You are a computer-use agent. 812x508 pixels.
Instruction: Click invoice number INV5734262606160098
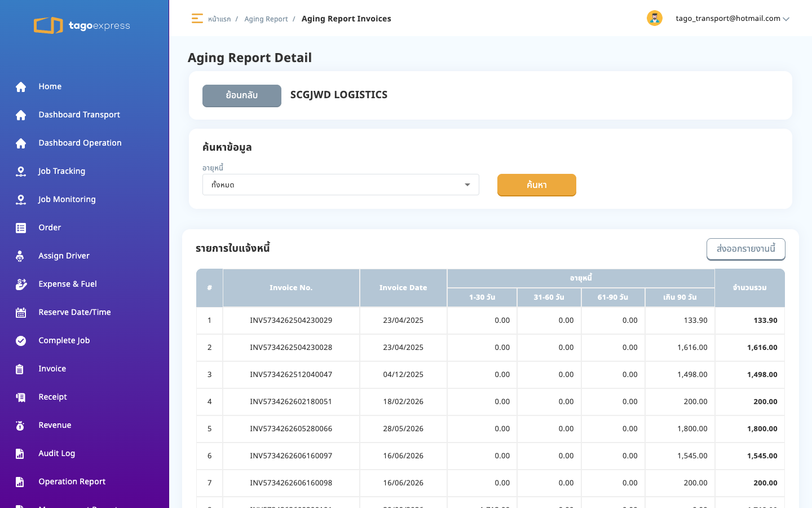tap(291, 483)
